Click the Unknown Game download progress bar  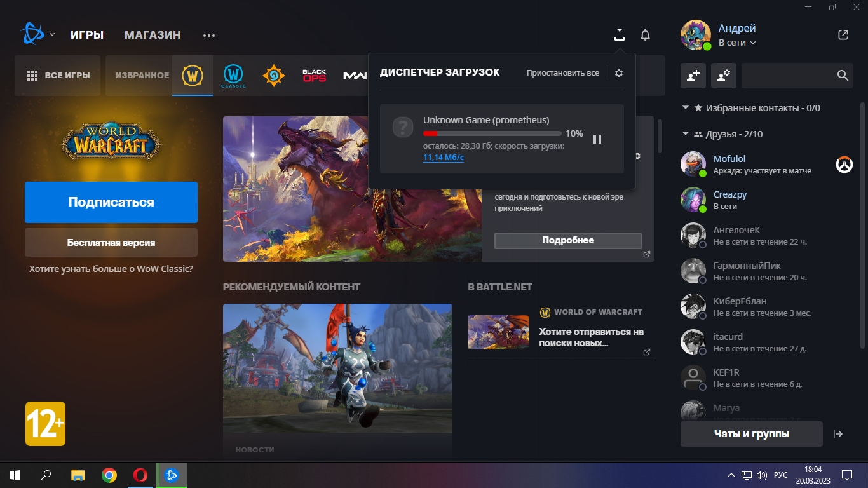492,133
